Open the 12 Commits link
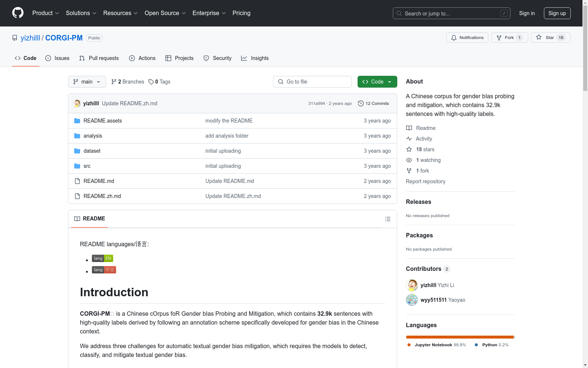Image resolution: width=588 pixels, height=368 pixels. [373, 103]
